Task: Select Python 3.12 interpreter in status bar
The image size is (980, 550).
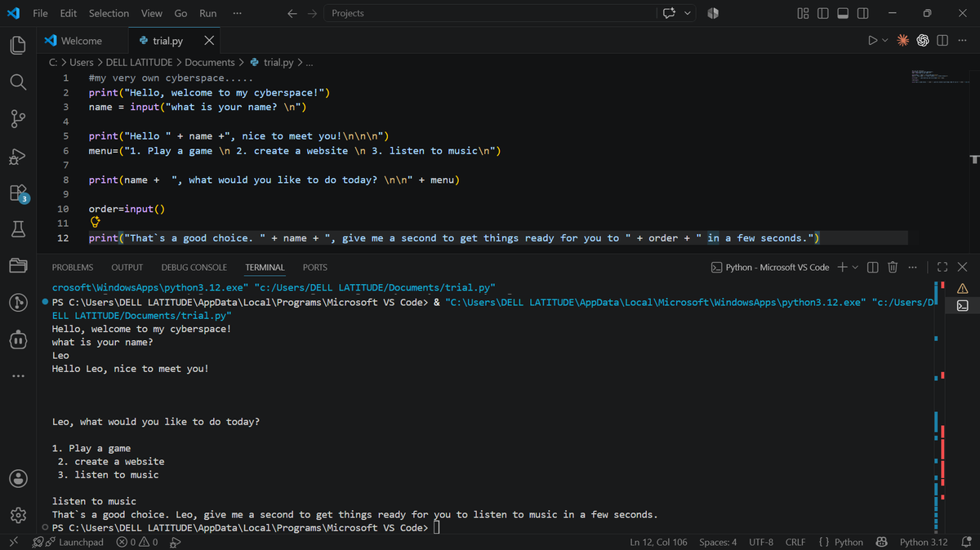Action: [924, 542]
